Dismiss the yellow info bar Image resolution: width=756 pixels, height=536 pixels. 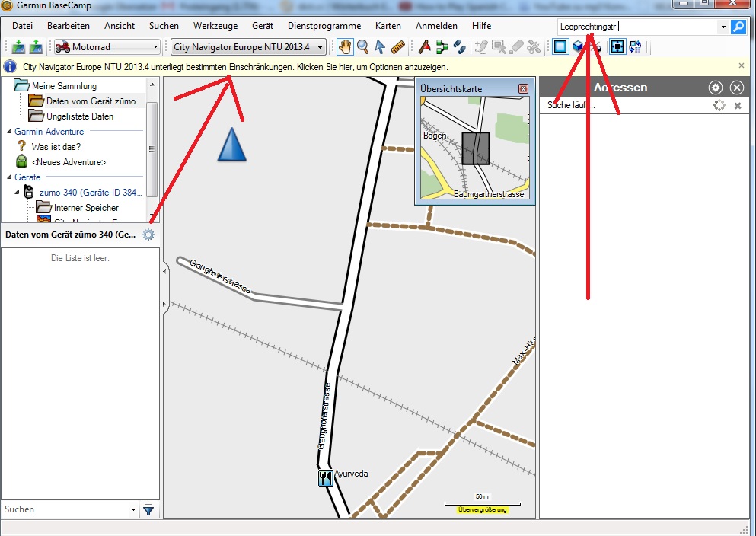742,65
